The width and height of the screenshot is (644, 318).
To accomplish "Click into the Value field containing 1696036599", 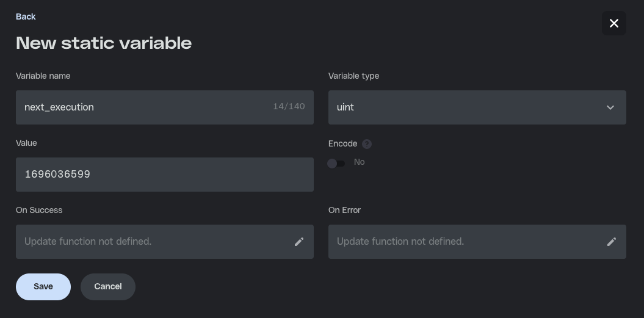I will click(165, 175).
